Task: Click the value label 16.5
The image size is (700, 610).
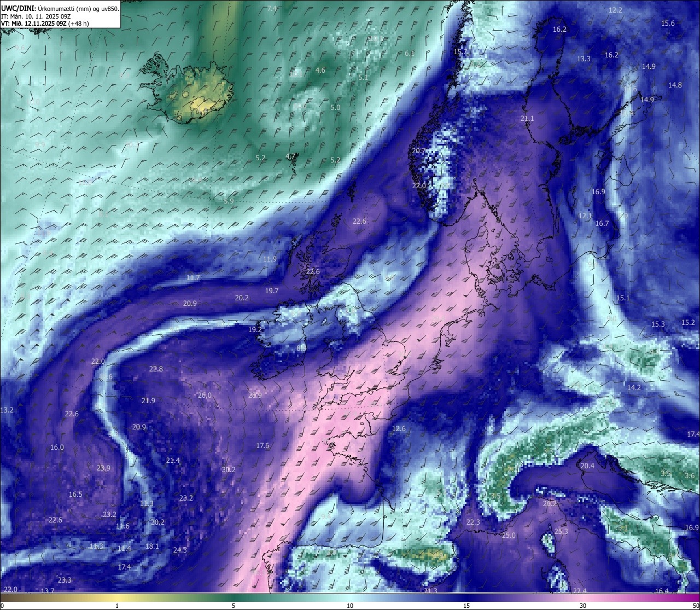Action: pyautogui.click(x=75, y=494)
